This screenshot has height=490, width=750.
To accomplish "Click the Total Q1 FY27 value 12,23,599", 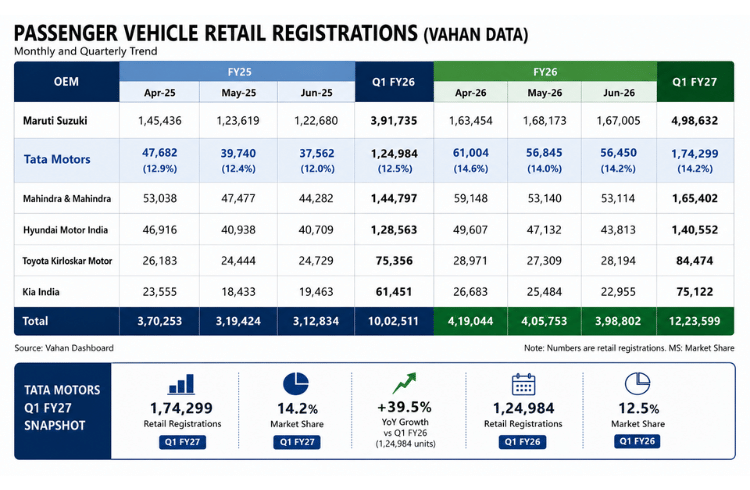I will [695, 321].
